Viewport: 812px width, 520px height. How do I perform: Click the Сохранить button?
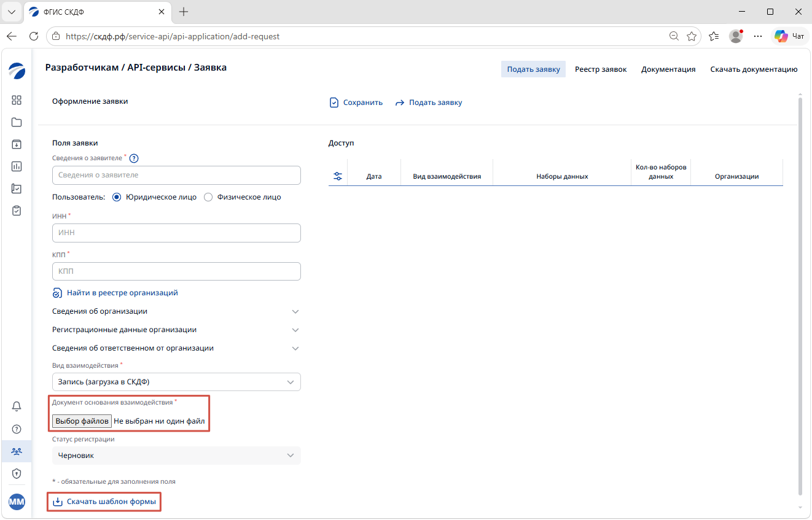(356, 103)
